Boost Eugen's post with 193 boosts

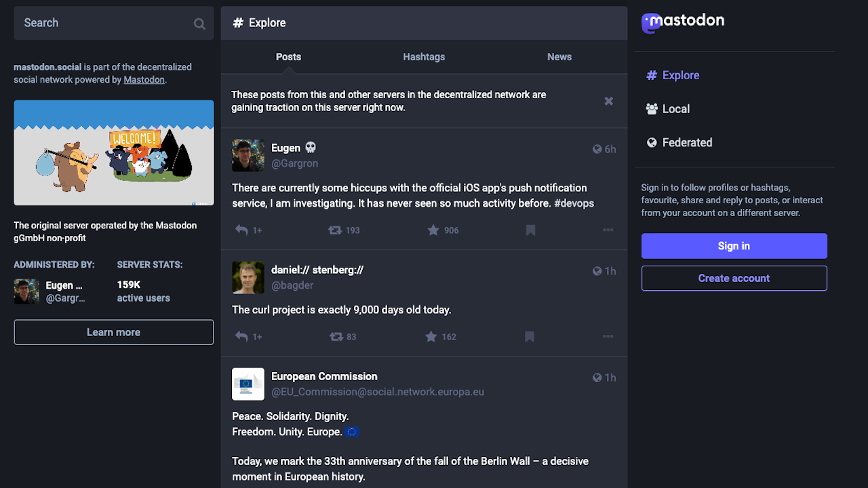click(335, 230)
